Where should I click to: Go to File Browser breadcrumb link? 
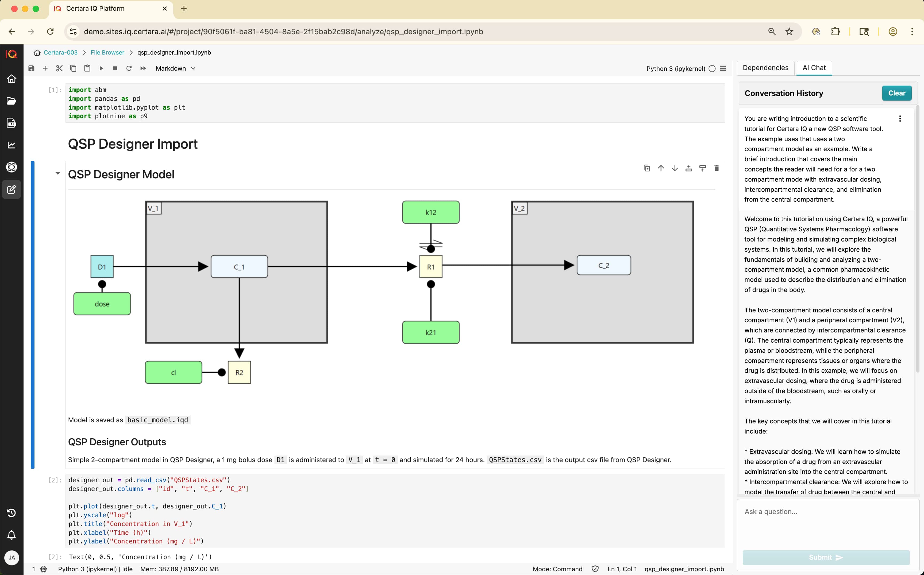tap(107, 52)
